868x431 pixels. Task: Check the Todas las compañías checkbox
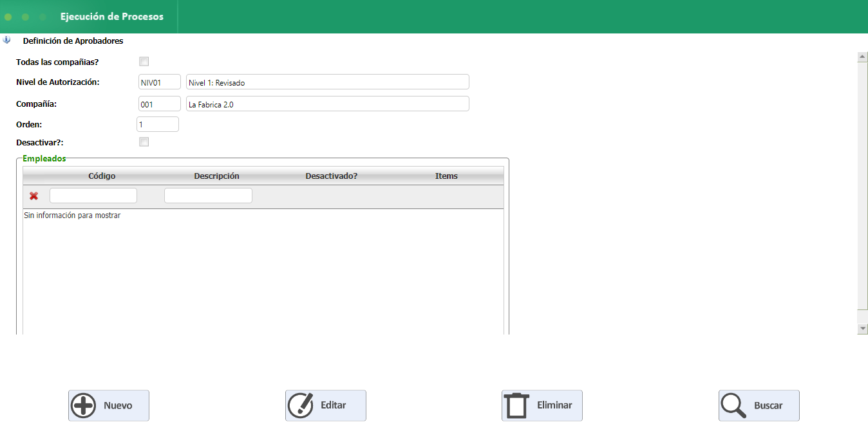144,62
